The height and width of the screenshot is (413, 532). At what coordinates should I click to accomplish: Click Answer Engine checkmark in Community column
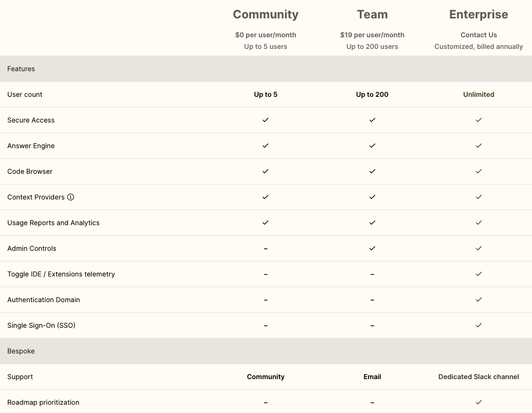pos(266,146)
